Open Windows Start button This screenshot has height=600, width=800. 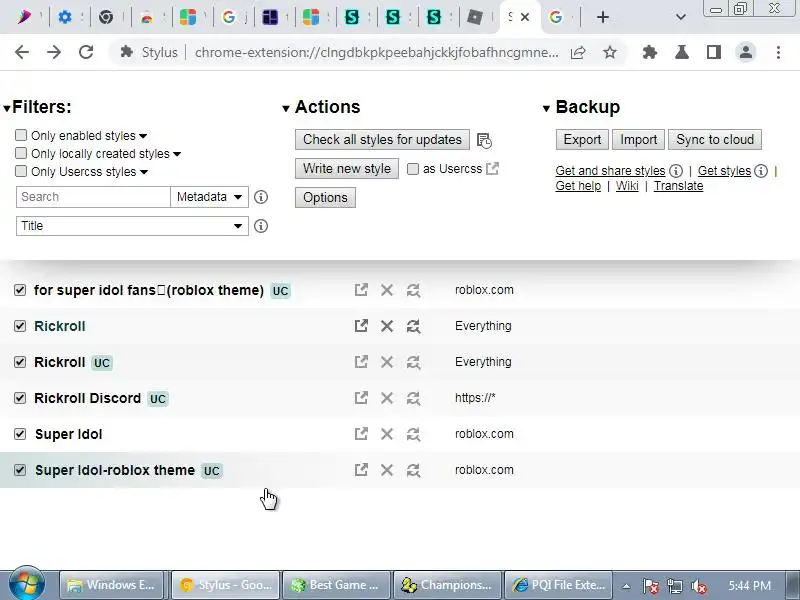coord(27,584)
